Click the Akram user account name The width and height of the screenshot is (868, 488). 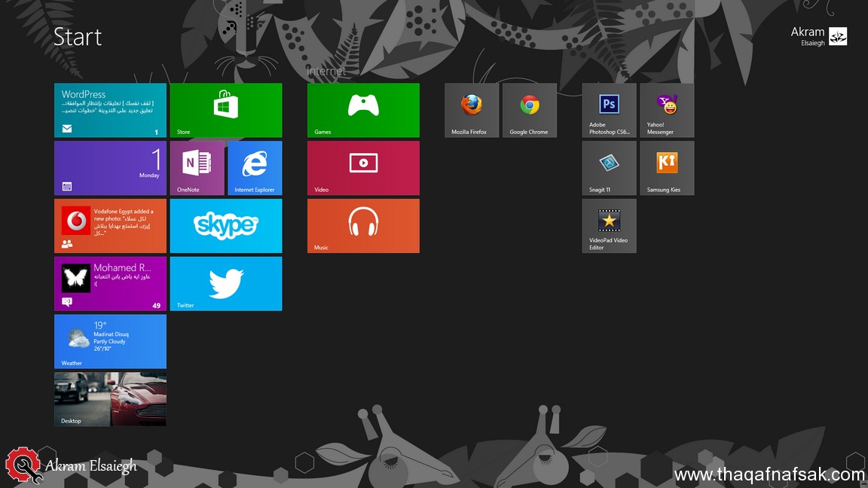click(808, 32)
